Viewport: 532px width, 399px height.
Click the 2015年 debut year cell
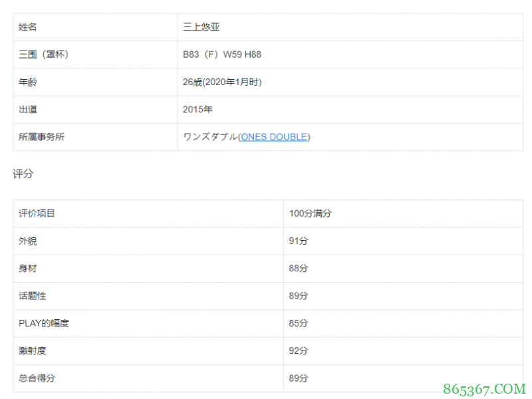coord(198,109)
